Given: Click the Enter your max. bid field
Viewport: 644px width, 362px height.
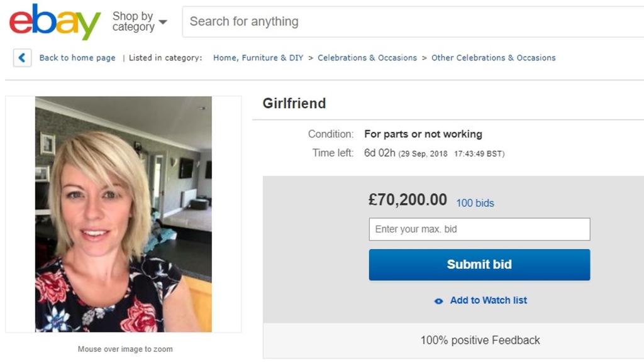Looking at the screenshot, I should tap(479, 229).
